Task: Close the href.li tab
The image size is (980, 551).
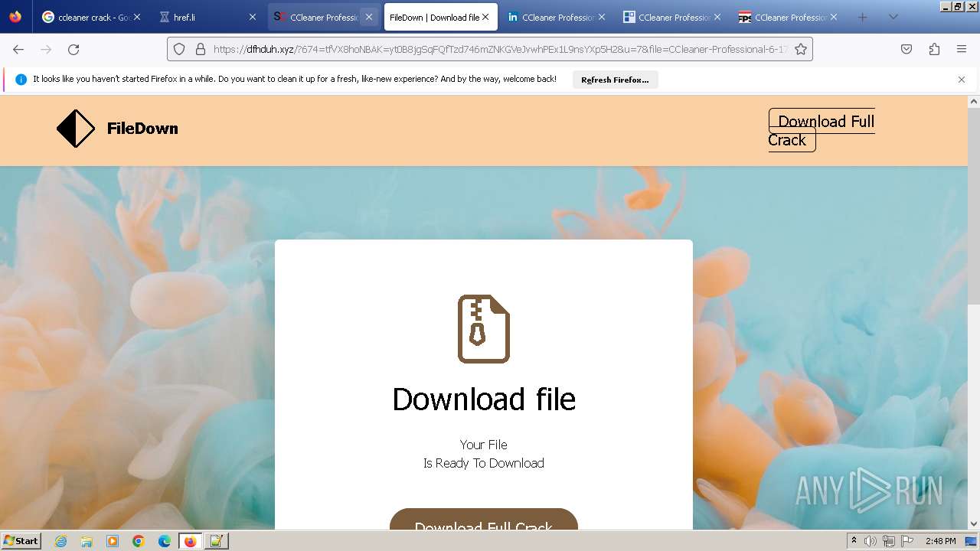Action: 253,17
